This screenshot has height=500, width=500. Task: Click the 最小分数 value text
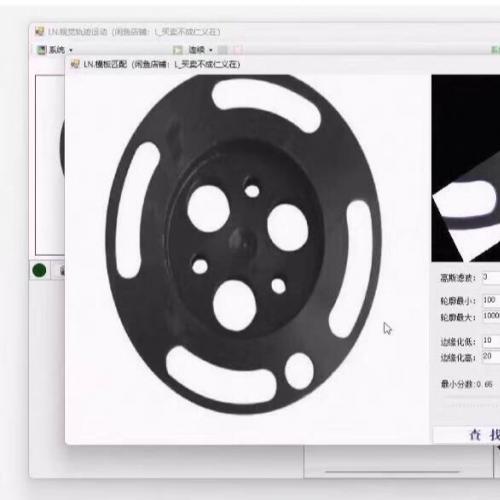coord(484,384)
